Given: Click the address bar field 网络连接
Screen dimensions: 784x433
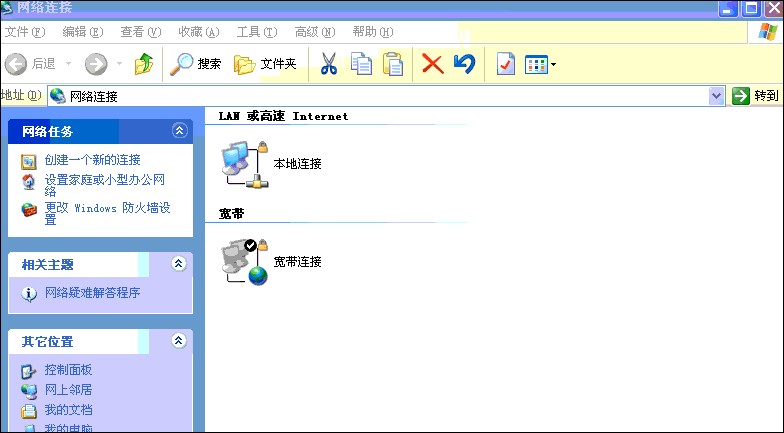Looking at the screenshot, I should point(378,96).
